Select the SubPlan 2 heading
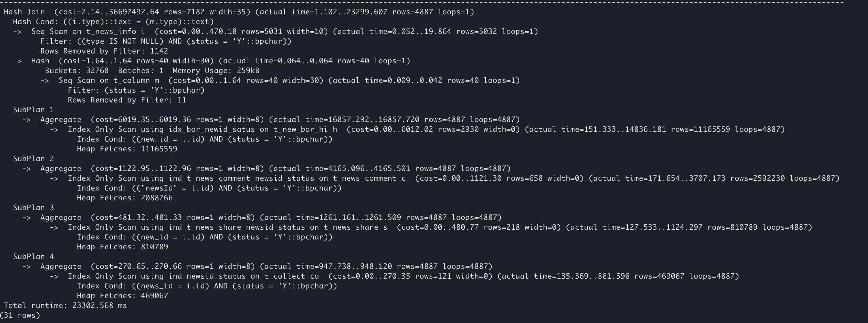This screenshot has height=323, width=868. pos(33,159)
